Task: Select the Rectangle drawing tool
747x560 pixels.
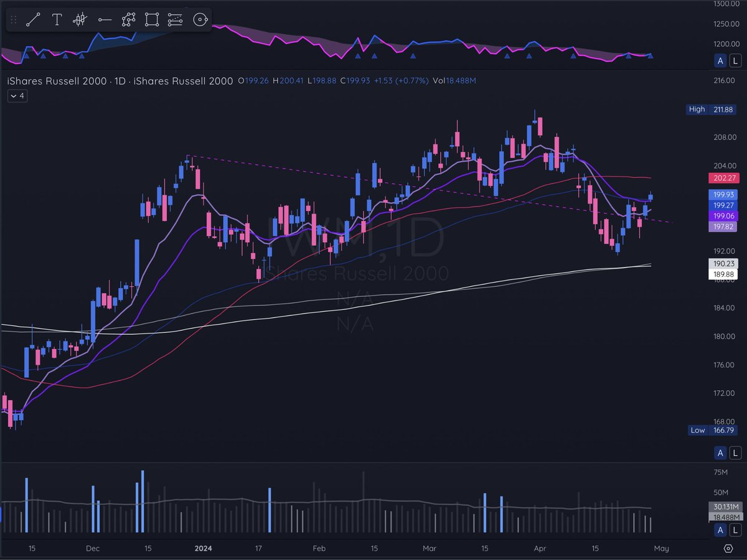Action: click(x=151, y=20)
